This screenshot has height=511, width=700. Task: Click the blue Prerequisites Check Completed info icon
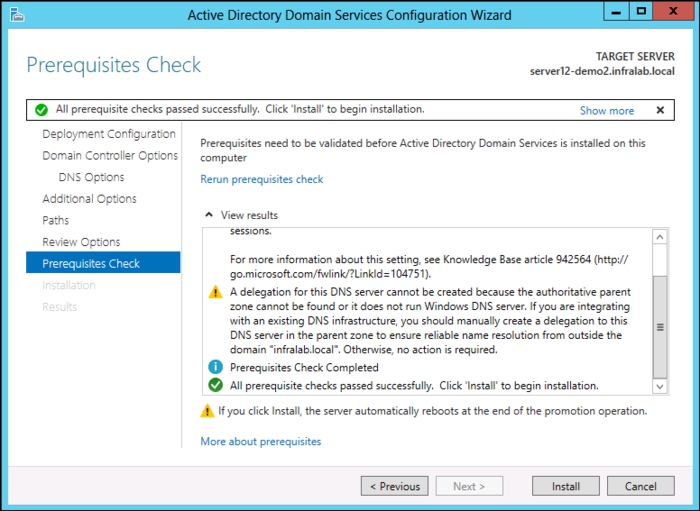215,368
